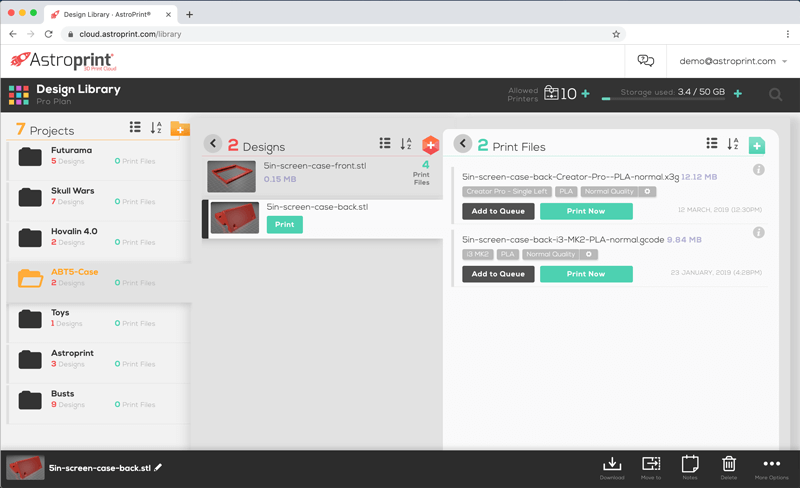The image size is (800, 488).
Task: Open the Astroprint project folder
Action: (x=99, y=363)
